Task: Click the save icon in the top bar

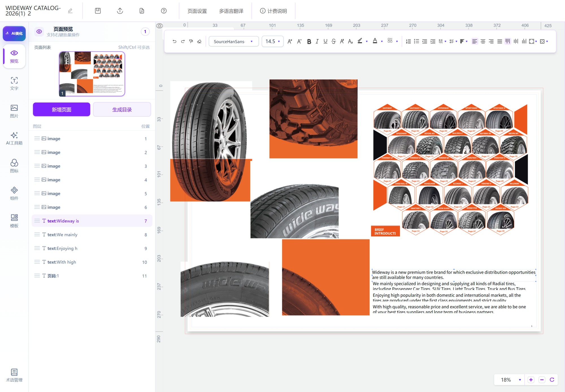Action: click(x=98, y=11)
